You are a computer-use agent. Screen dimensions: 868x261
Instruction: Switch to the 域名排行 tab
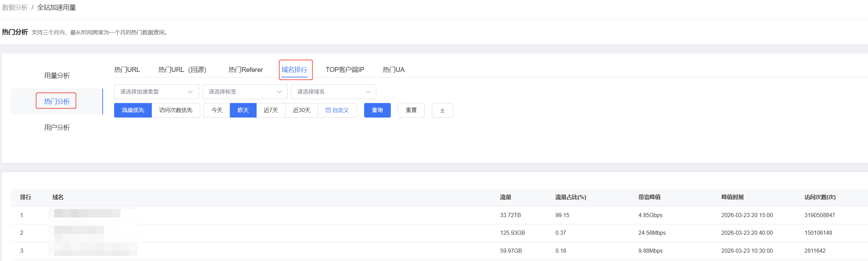click(294, 70)
